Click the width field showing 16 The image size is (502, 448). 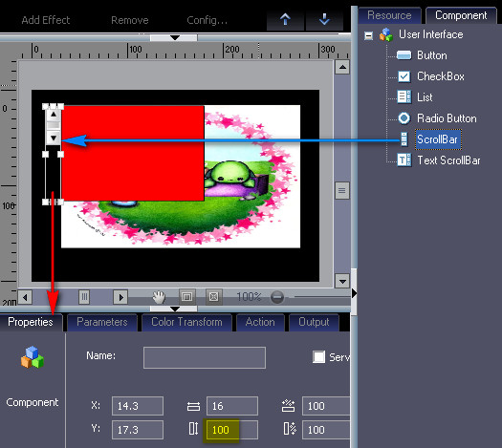(x=232, y=406)
